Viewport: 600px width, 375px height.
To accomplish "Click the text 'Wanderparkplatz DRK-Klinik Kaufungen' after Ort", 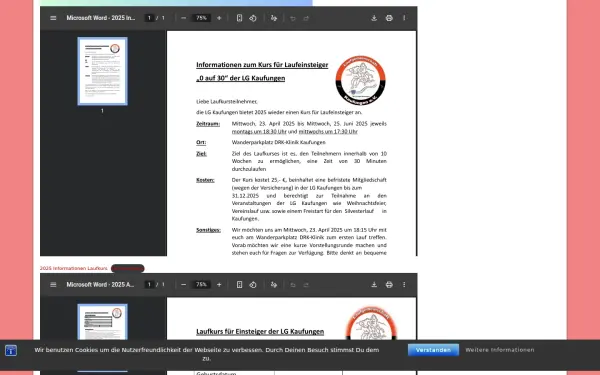I will (279, 142).
